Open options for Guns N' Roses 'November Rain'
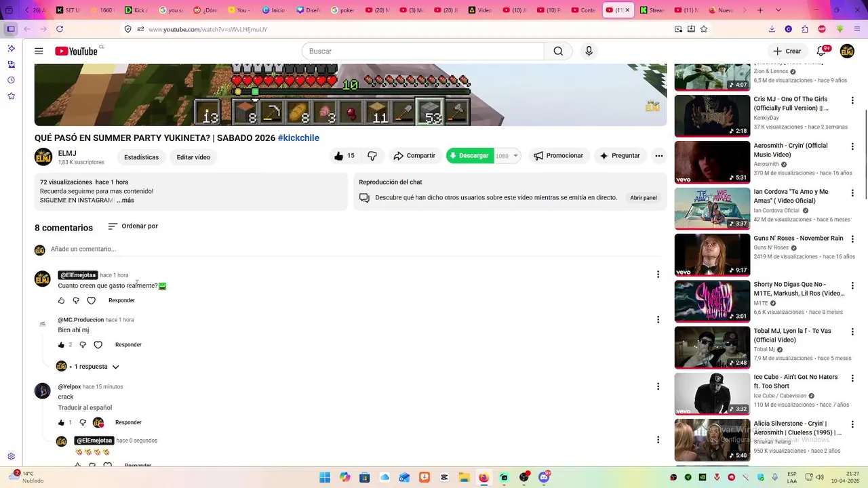 (x=852, y=239)
